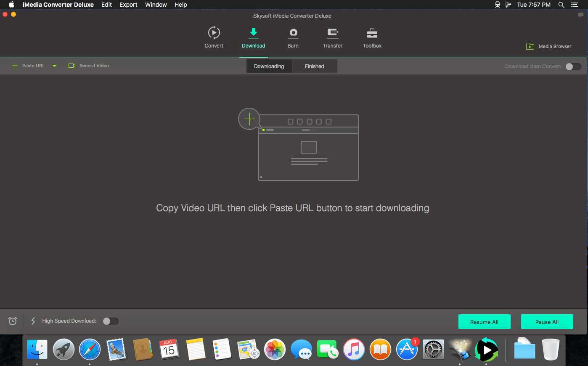Click the iMedia Converter Deluxe dock icon

[486, 350]
